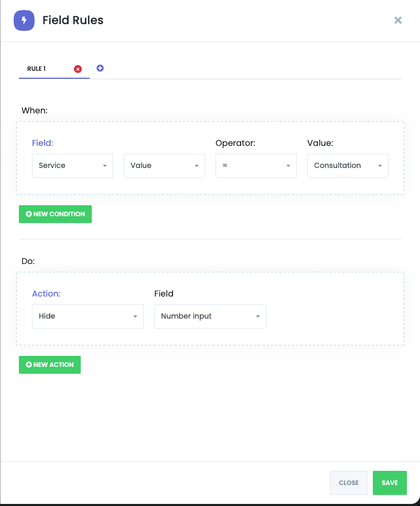Viewport: 420px width, 506px height.
Task: Expand the Consultation value dropdown
Action: (x=348, y=166)
